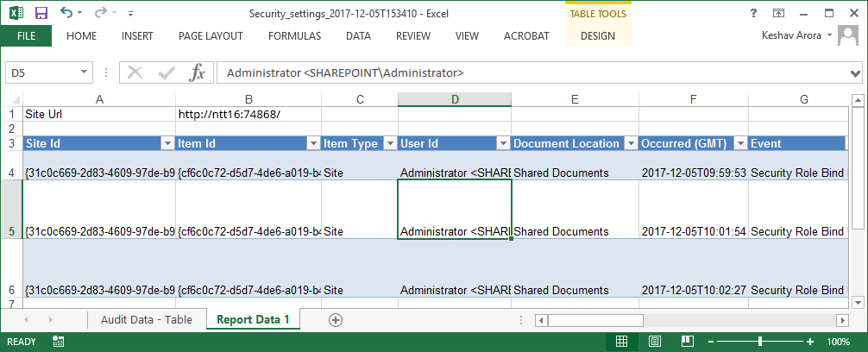The image size is (868, 352).
Task: Select column D header
Action: click(455, 99)
